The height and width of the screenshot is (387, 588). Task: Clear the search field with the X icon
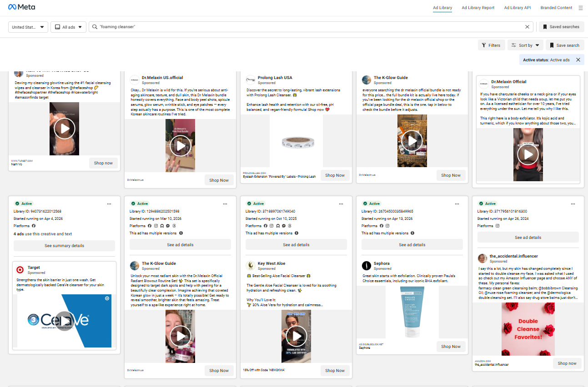pos(527,27)
